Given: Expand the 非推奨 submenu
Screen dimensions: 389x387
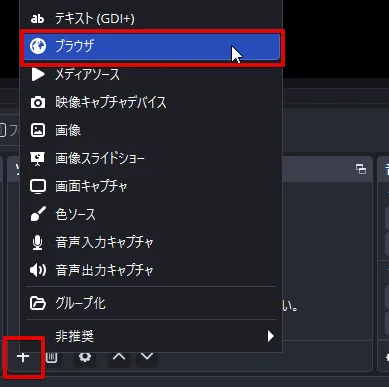Looking at the screenshot, I should [x=151, y=336].
